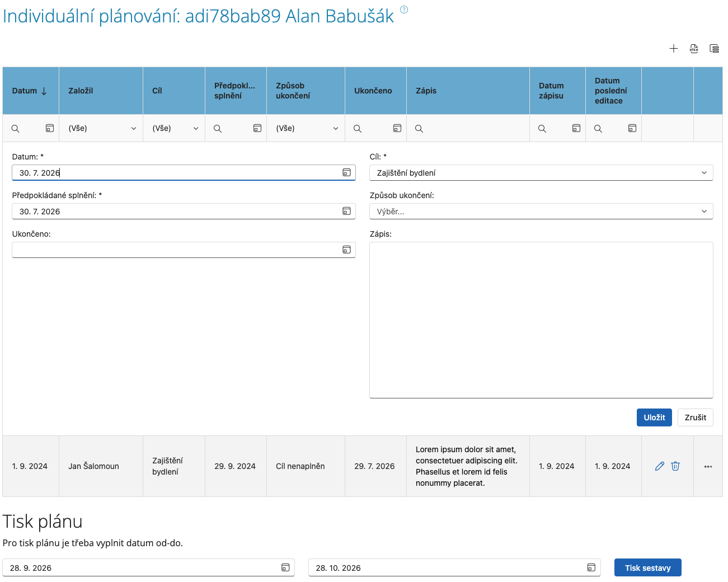Open date picker in Předpokládané splnění field

coord(347,211)
